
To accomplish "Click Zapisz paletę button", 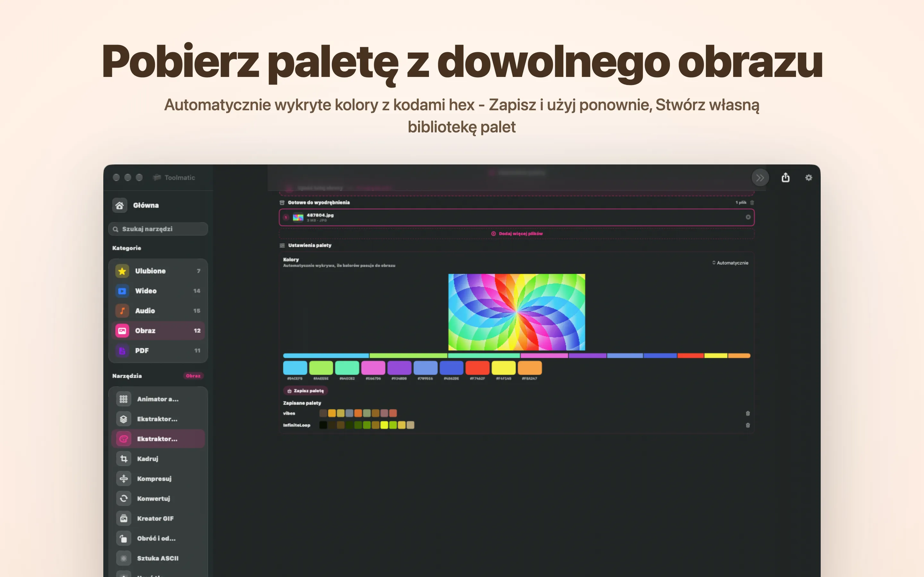I will (305, 391).
